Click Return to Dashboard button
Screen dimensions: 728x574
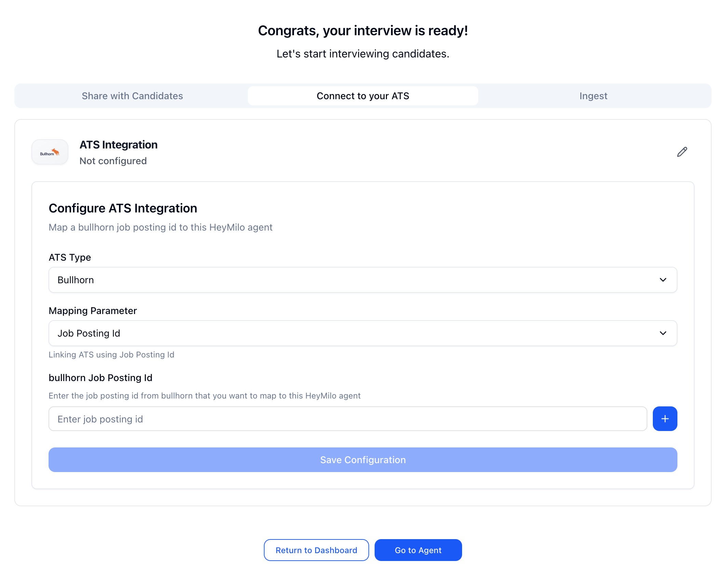(x=316, y=550)
